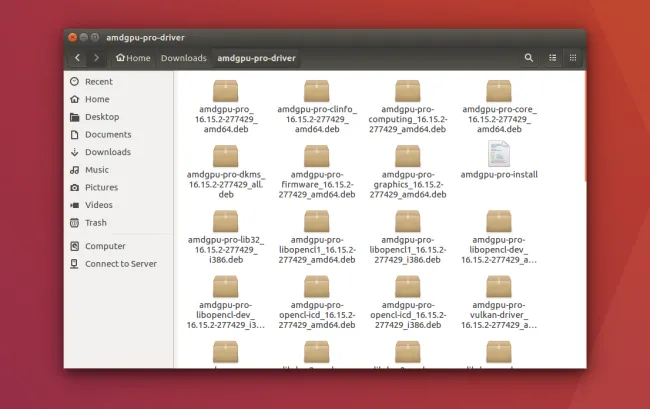Click the forward navigation arrow
Viewport: 650px width, 409px height.
(96, 58)
